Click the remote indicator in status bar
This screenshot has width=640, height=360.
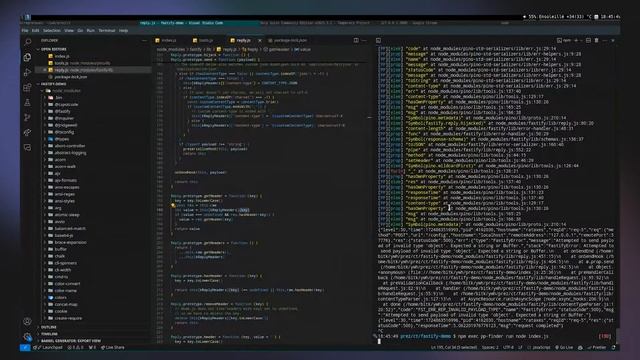24,348
